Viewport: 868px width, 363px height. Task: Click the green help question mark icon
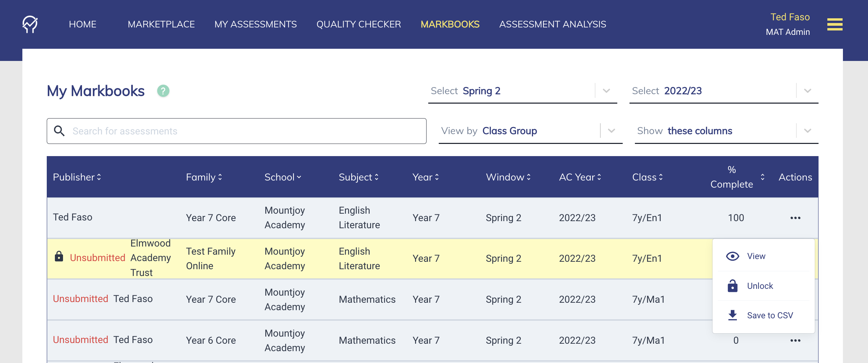click(x=163, y=91)
